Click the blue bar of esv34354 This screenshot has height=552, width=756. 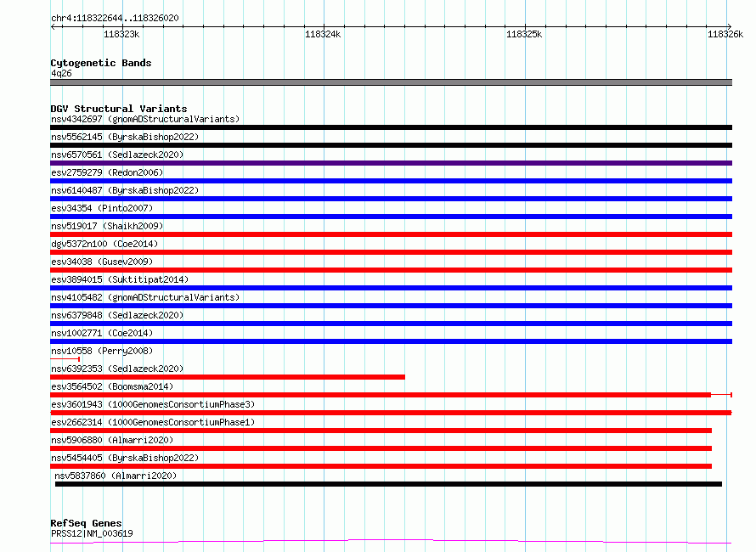pos(391,217)
